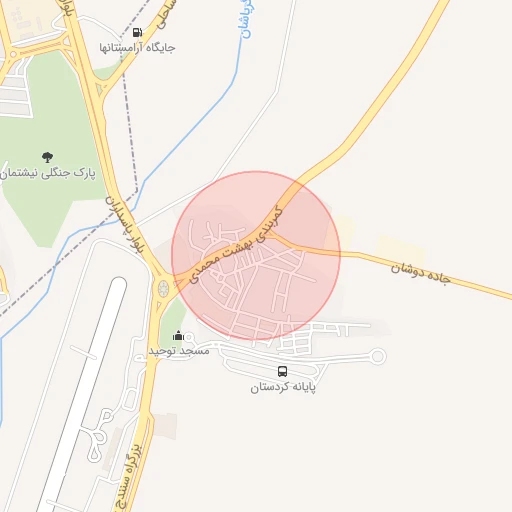Image resolution: width=512 pixels, height=512 pixels.
Task: Click the center of the red highlighted circle
Action: coord(256,256)
